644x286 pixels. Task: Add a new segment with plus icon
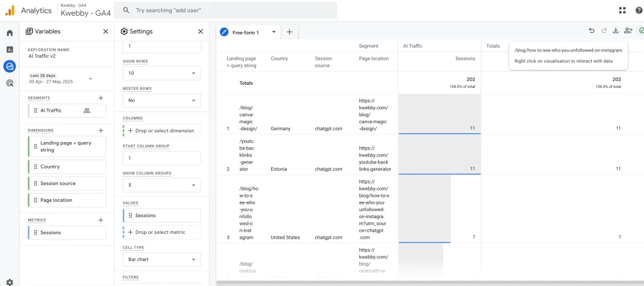101,97
